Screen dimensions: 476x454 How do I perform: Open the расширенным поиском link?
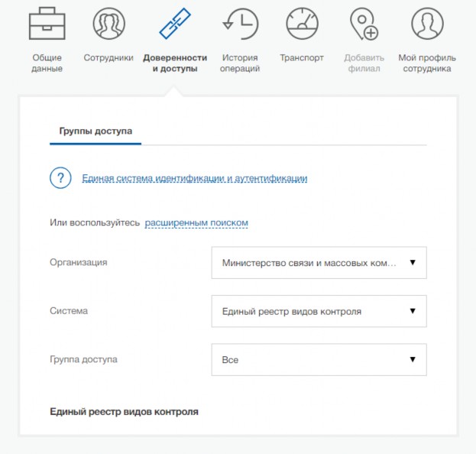tap(196, 222)
